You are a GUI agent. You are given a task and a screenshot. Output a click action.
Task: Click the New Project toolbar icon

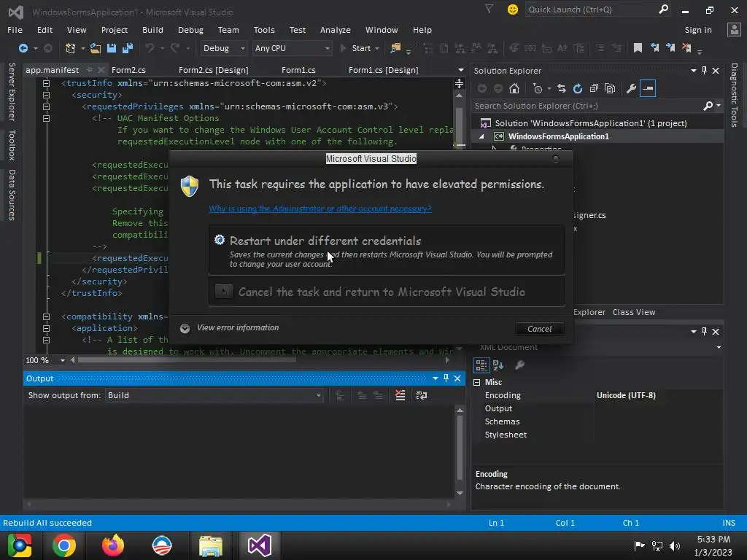point(71,48)
